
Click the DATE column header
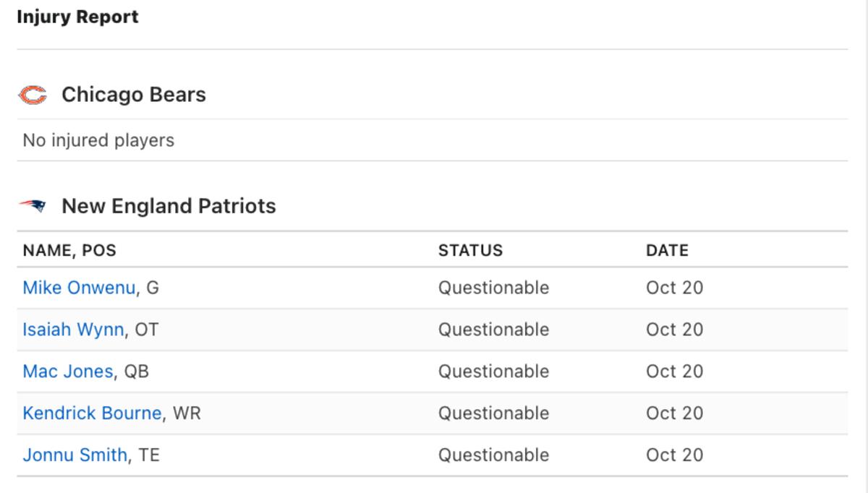click(x=667, y=250)
